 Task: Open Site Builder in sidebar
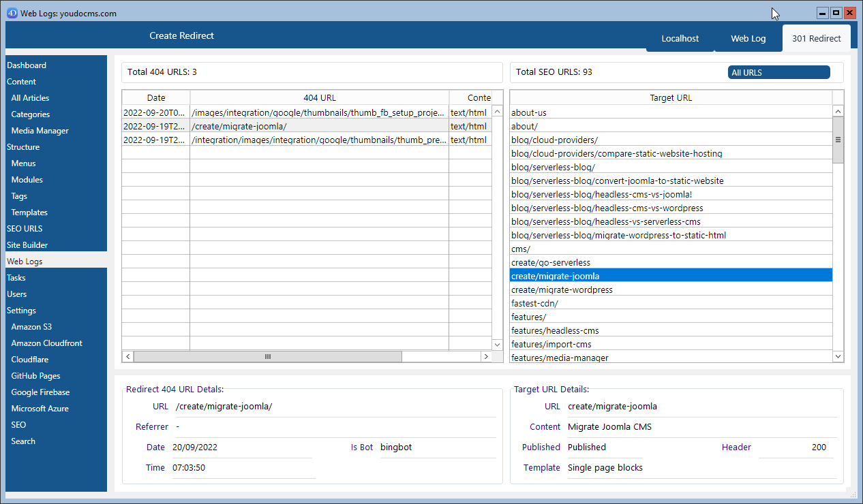click(27, 245)
